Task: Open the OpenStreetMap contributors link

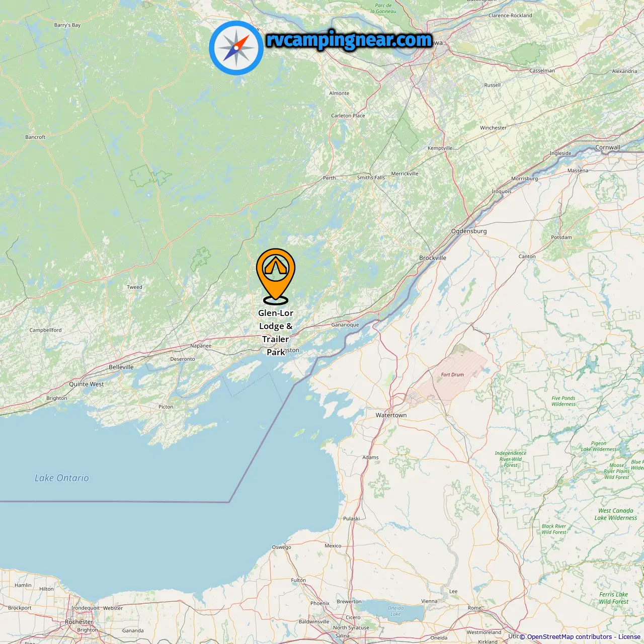Action: (x=570, y=636)
